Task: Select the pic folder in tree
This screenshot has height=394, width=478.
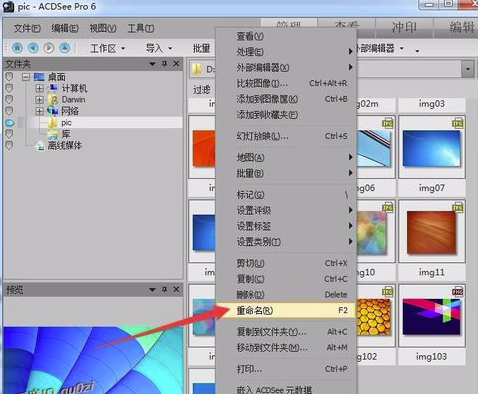Action: pos(66,123)
